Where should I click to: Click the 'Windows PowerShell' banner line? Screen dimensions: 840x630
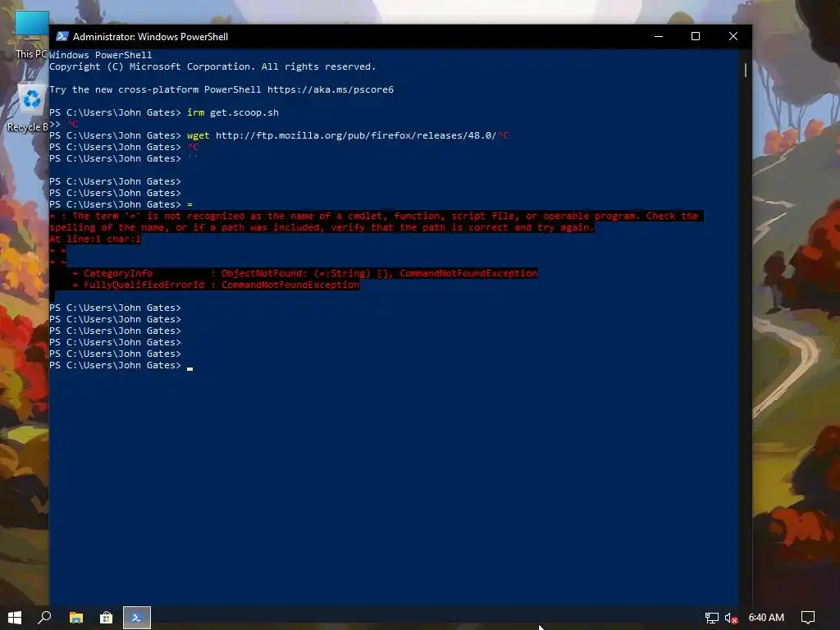pyautogui.click(x=100, y=55)
